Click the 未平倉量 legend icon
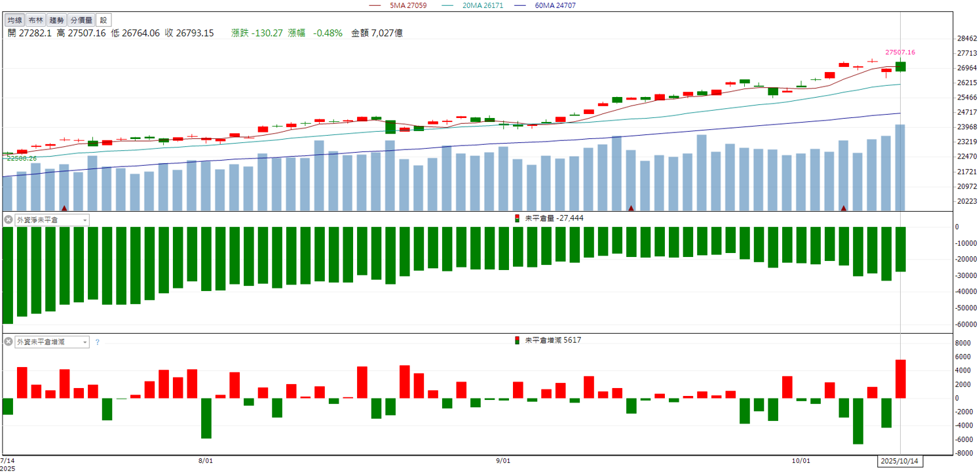Image resolution: width=980 pixels, height=472 pixels. [518, 218]
